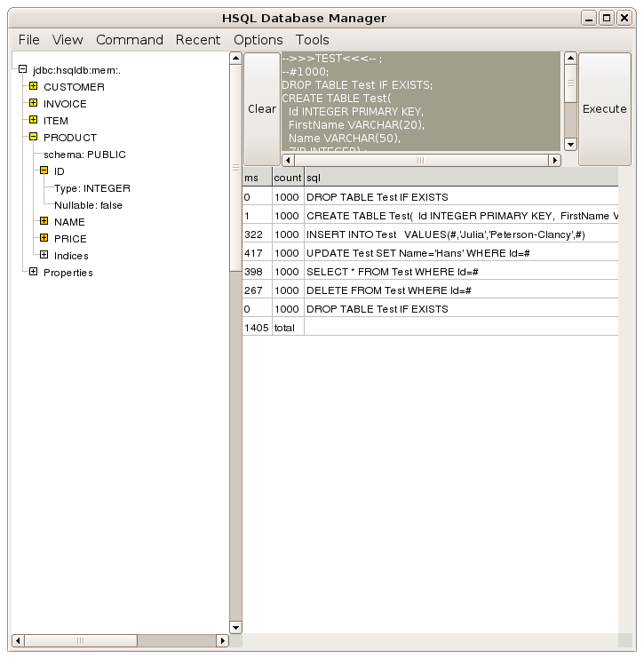Select the CREATE TABLE Test result row
This screenshot has width=644, height=659.
coord(430,216)
